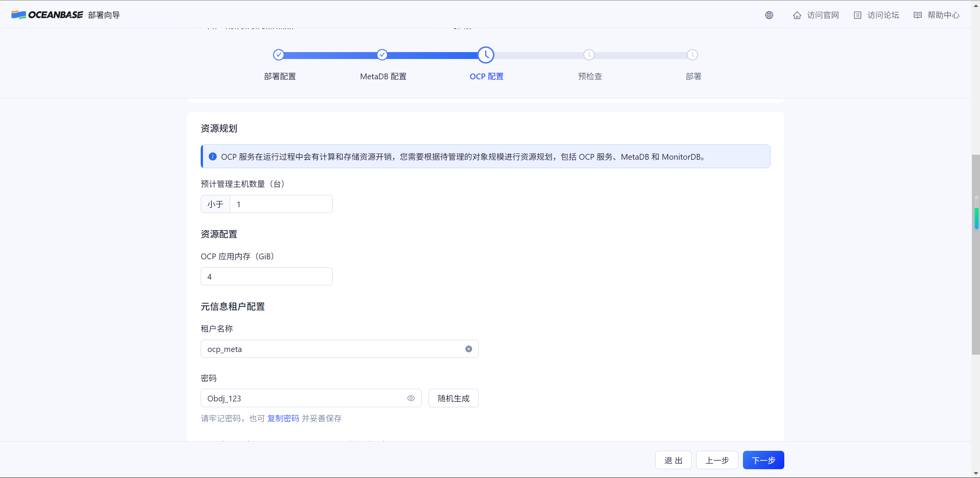Click the 随机生成 button
The width and height of the screenshot is (980, 478).
coord(453,398)
